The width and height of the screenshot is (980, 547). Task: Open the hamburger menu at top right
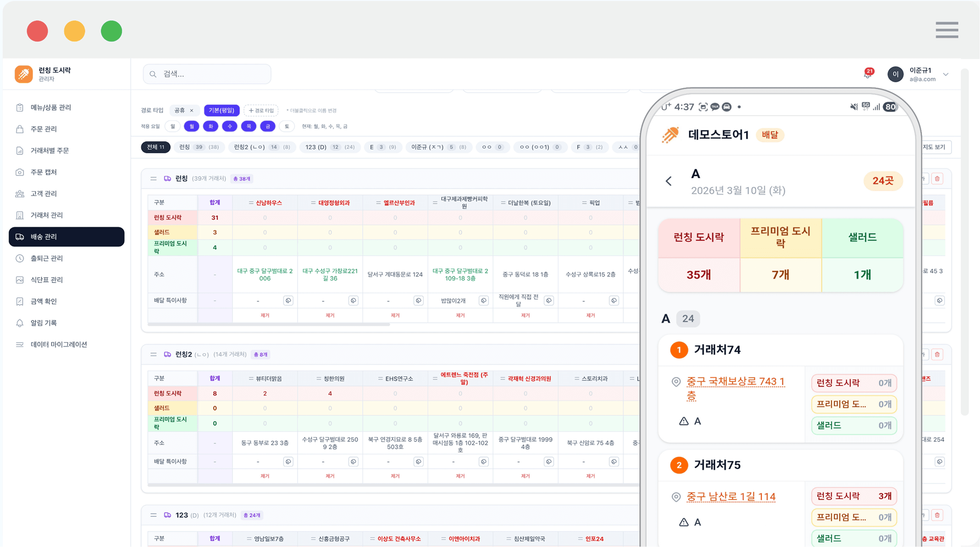[947, 30]
